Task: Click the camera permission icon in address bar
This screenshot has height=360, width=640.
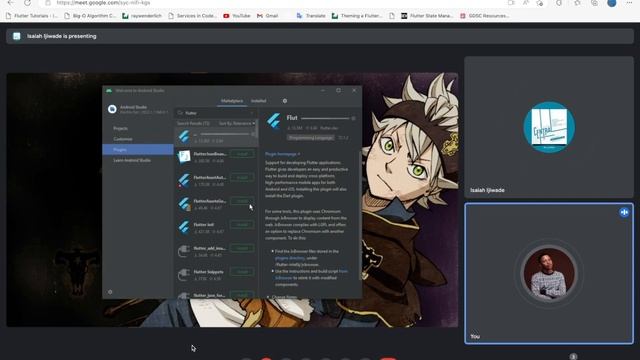Action: pyautogui.click(x=511, y=3)
